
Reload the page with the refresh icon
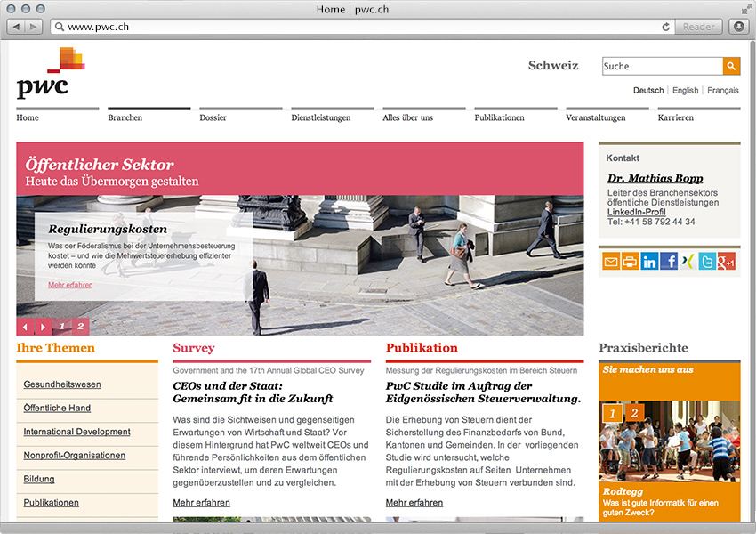(666, 27)
